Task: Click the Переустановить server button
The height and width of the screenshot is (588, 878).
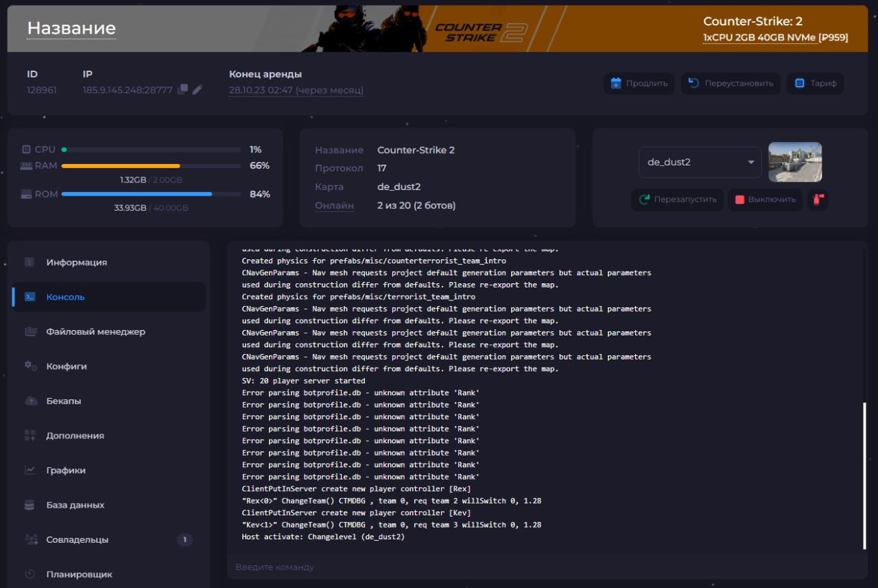Action: [731, 83]
